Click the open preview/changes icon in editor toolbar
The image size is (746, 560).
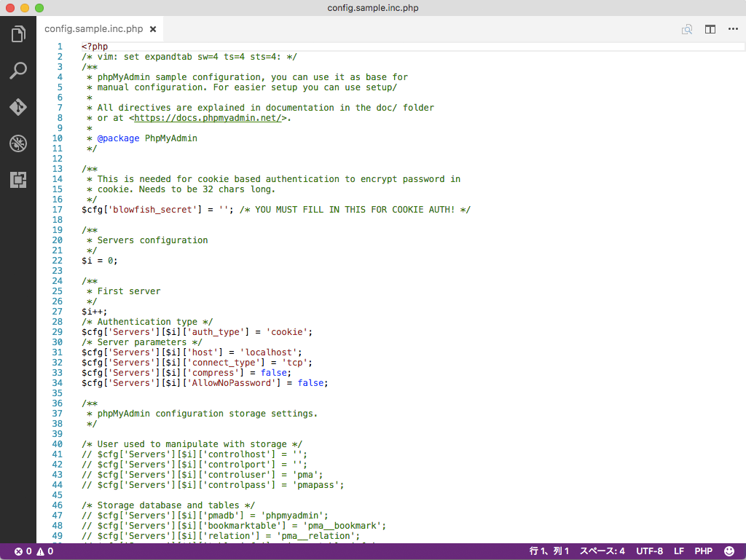686,29
